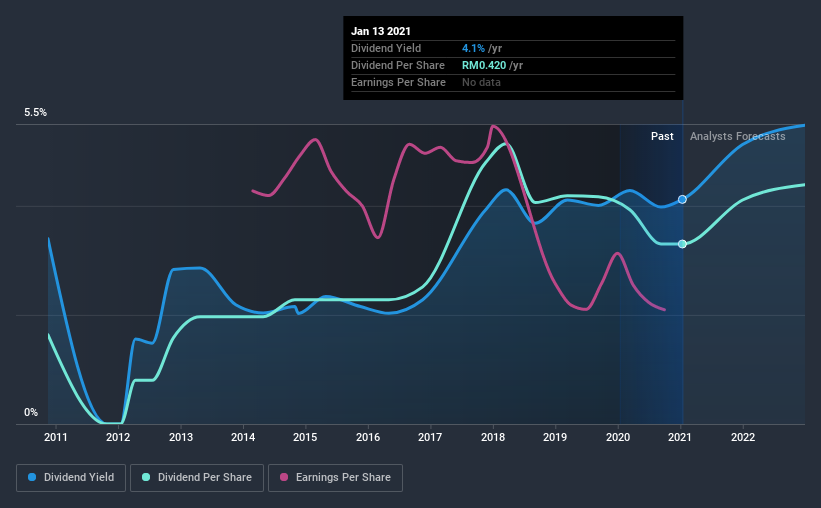Click the blue dot in Dividend Yield legend
This screenshot has height=508, width=821.
coord(32,477)
